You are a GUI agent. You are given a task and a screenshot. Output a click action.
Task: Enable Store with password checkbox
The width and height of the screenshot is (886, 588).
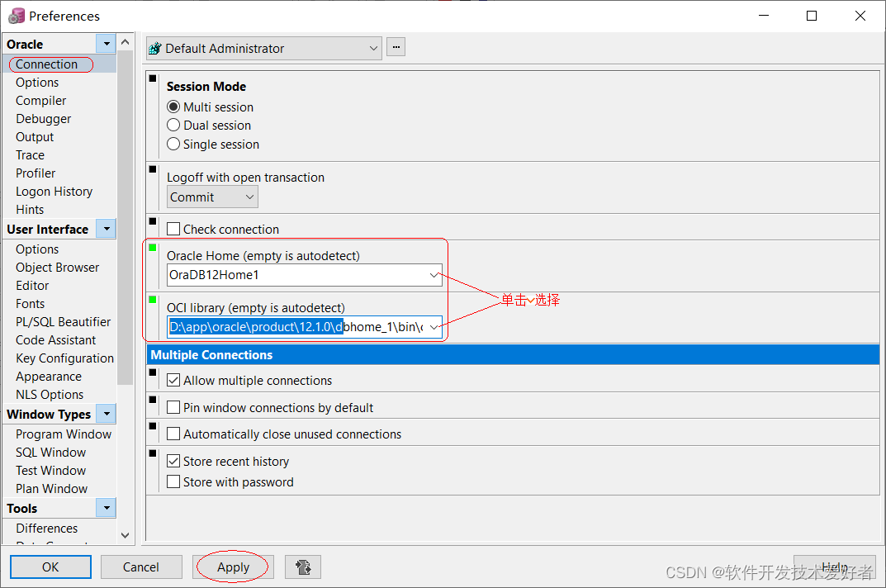tap(173, 481)
